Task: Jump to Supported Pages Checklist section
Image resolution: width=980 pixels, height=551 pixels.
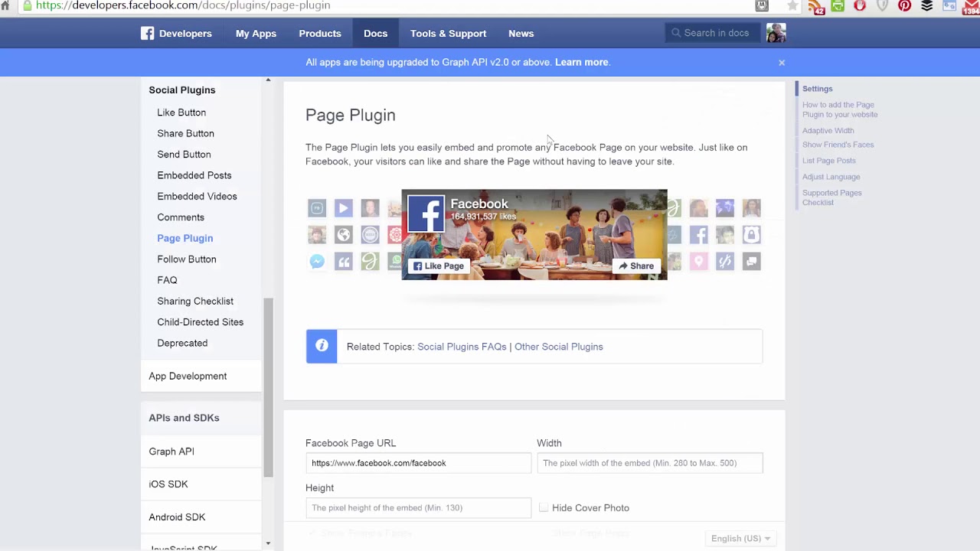Action: coord(831,197)
